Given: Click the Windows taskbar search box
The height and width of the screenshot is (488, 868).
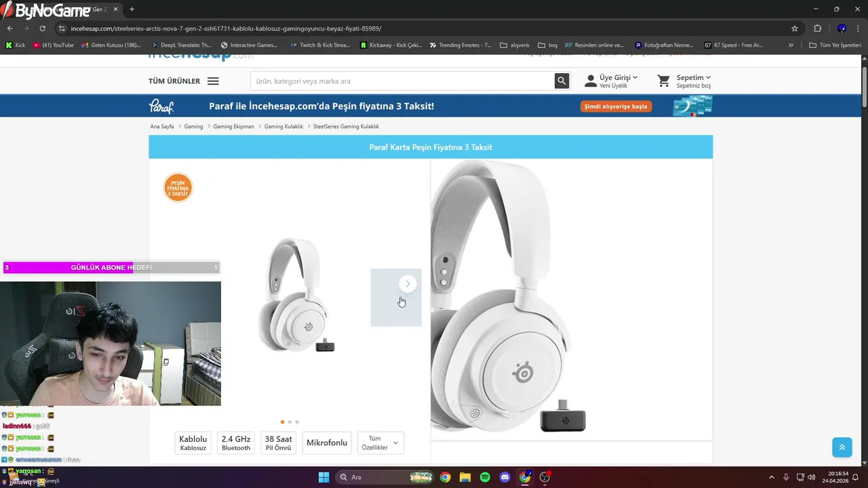Looking at the screenshot, I should tap(385, 477).
